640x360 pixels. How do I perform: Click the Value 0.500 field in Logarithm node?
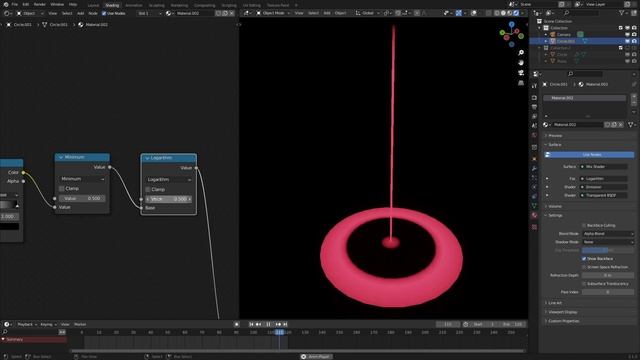[x=169, y=199]
